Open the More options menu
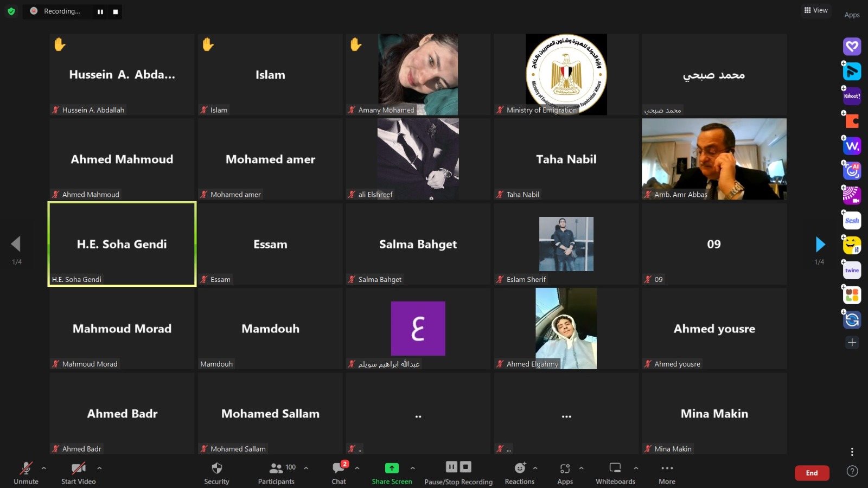This screenshot has width=868, height=488. [x=667, y=468]
